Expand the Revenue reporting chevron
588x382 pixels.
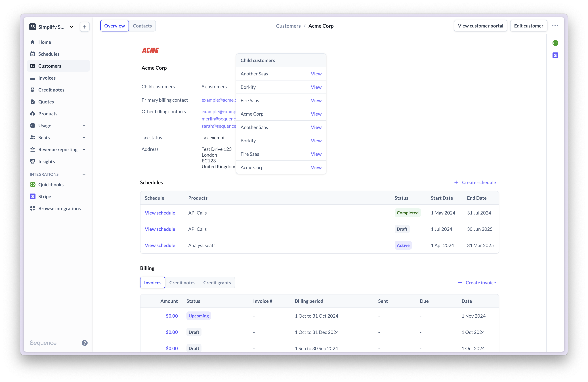point(84,150)
